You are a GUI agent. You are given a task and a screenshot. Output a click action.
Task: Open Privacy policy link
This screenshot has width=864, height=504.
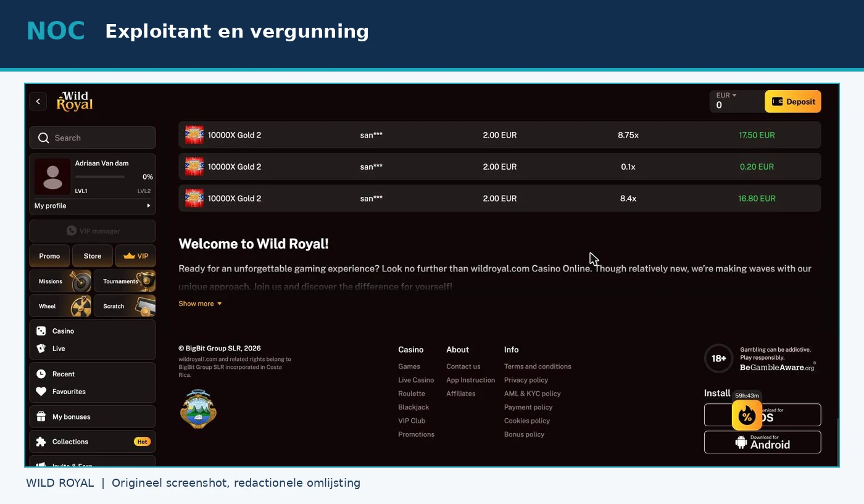tap(526, 380)
